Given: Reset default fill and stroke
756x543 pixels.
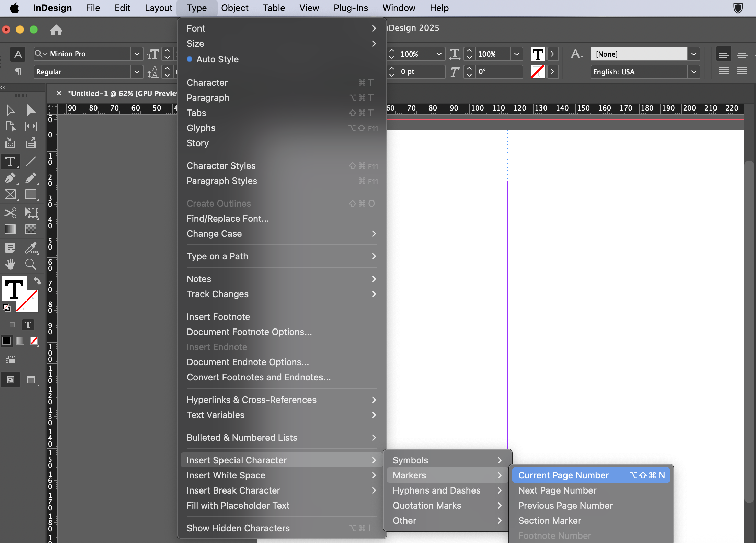Looking at the screenshot, I should [7, 308].
